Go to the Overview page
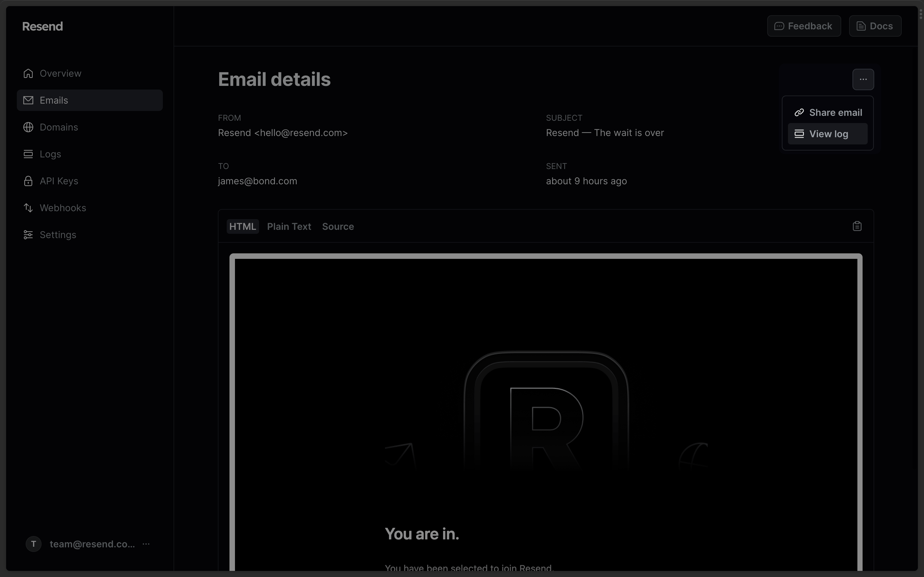Image resolution: width=924 pixels, height=577 pixels. pyautogui.click(x=90, y=73)
